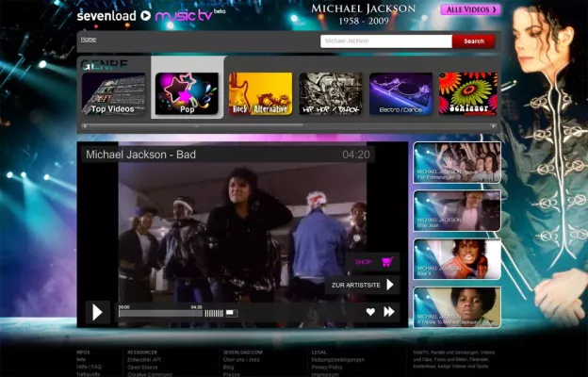The image size is (588, 377).
Task: Play the Michael Jackson Bad video
Action: [96, 312]
